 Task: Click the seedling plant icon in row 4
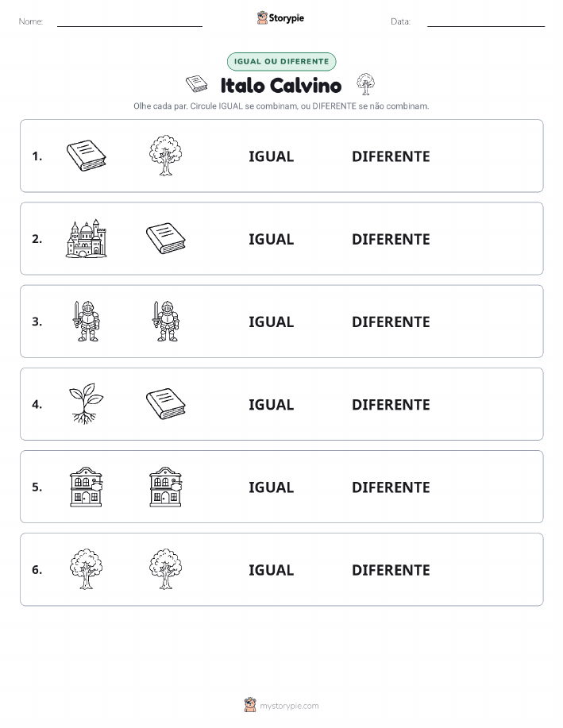87,403
